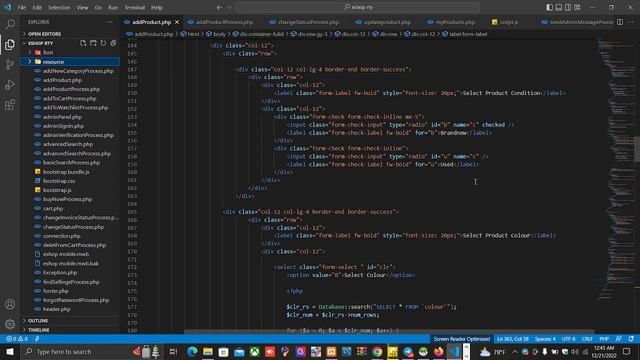The width and height of the screenshot is (640, 360).
Task: Expand the resource folder
Action: [53, 62]
